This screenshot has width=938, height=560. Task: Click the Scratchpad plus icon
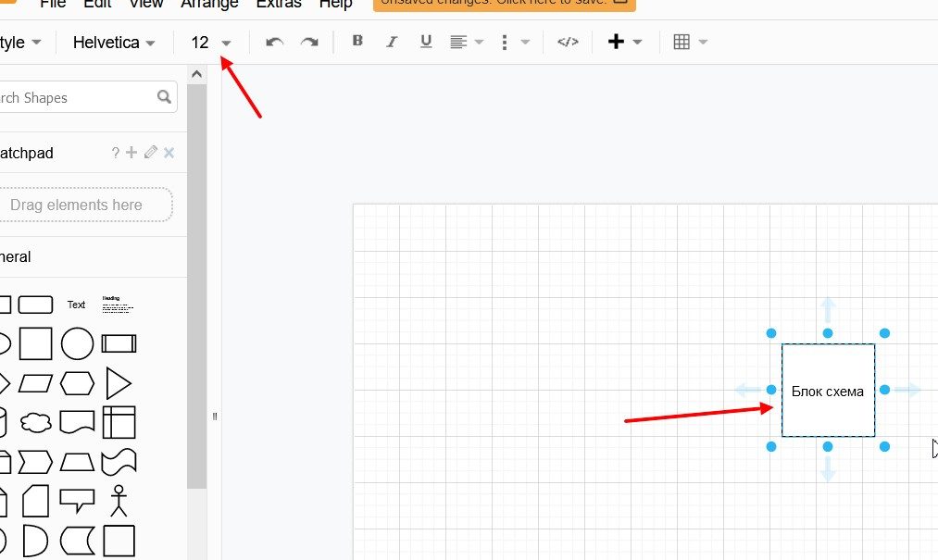coord(131,153)
